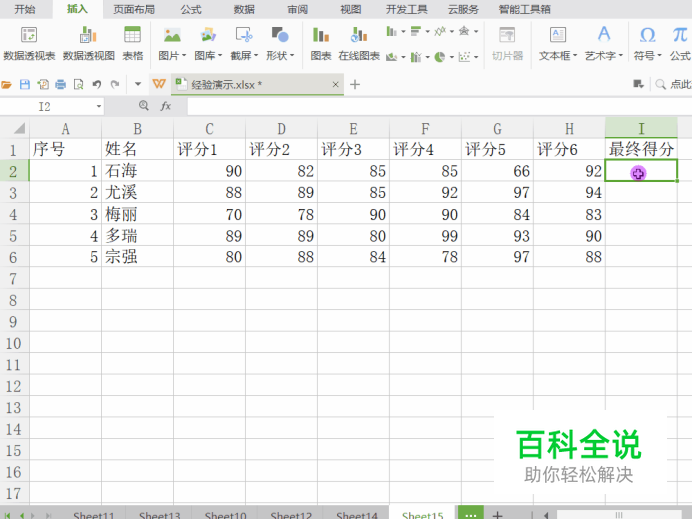Click the formula bar input field
This screenshot has height=519, width=692.
point(439,106)
